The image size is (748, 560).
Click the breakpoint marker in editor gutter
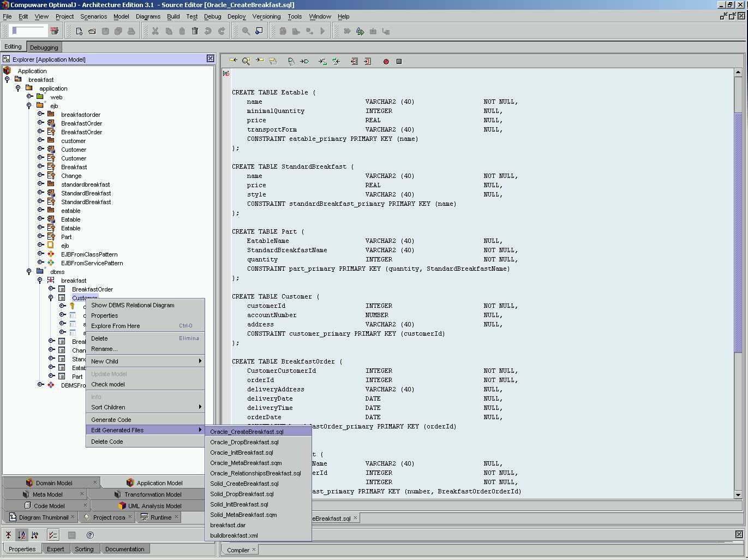226,73
